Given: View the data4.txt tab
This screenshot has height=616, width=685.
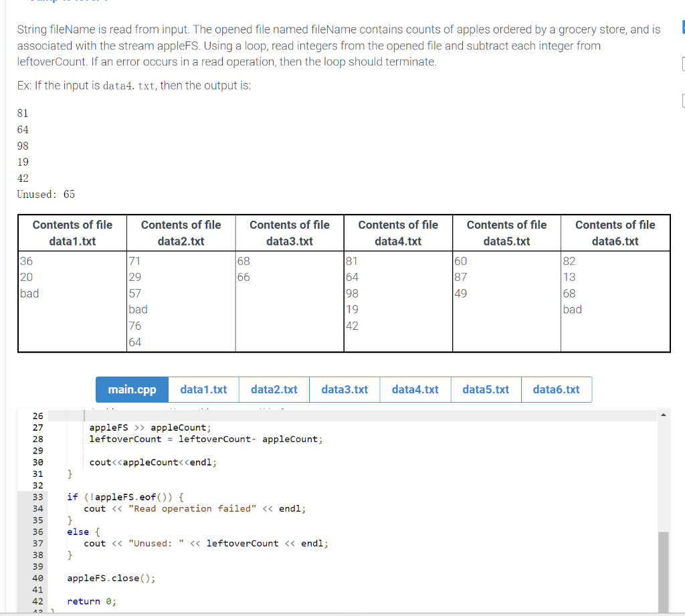Looking at the screenshot, I should click(x=415, y=389).
